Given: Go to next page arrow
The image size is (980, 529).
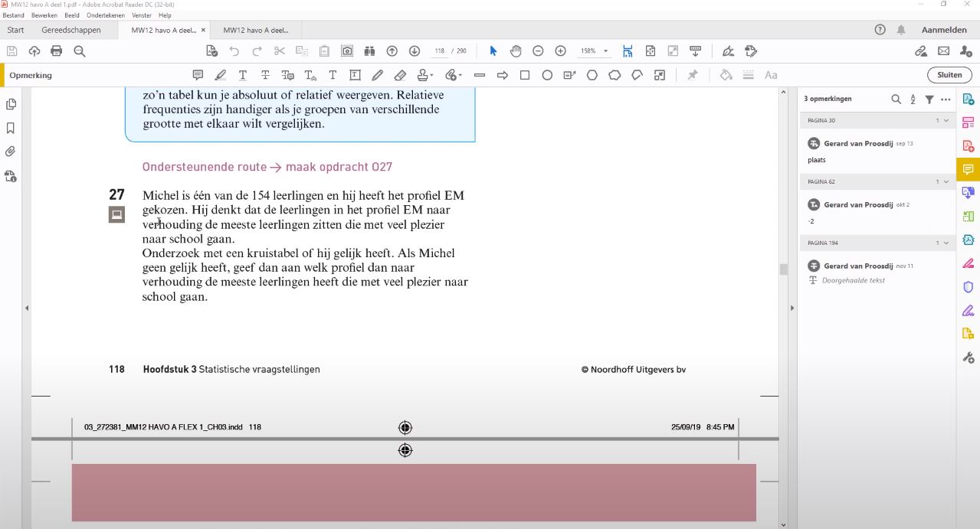Looking at the screenshot, I should pos(415,51).
